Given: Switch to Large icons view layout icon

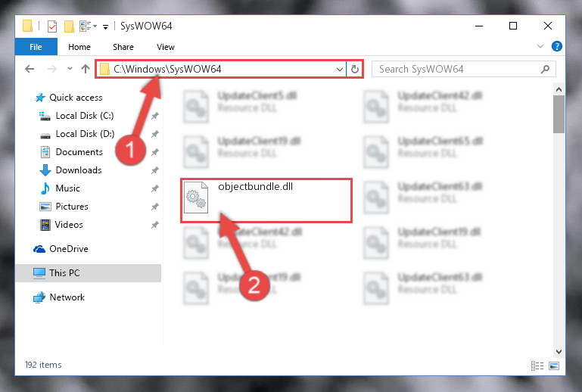Looking at the screenshot, I should point(554,366).
